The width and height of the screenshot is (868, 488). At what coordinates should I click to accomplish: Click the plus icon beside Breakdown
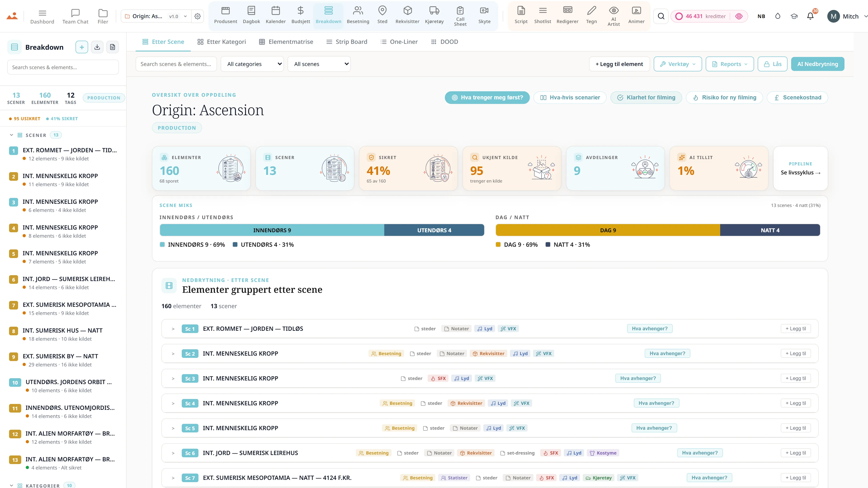coord(82,47)
